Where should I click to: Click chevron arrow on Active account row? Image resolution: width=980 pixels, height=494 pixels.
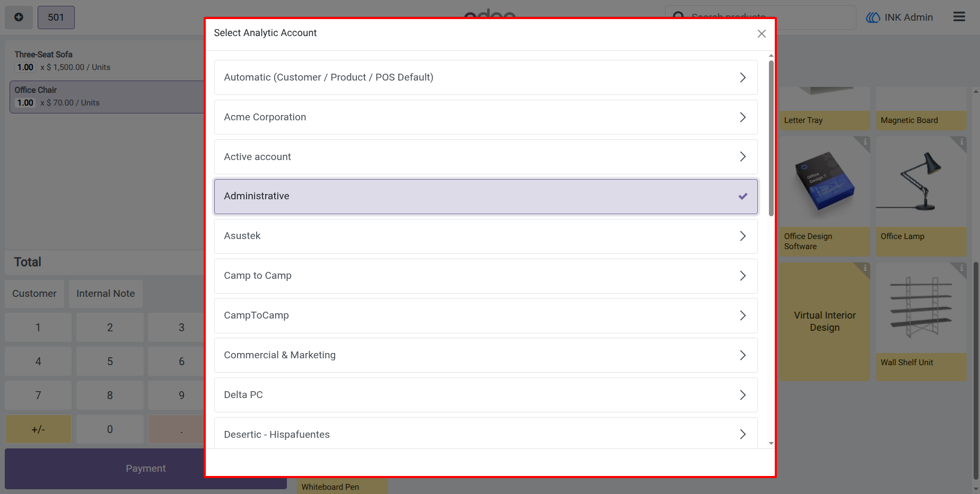pyautogui.click(x=743, y=157)
